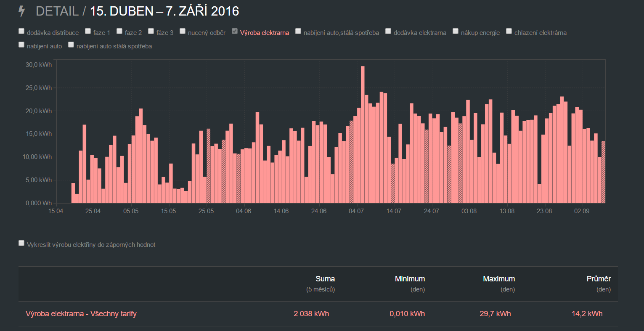Viewport: 644px width, 331px height.
Task: Select the 25.04. date label
Action: click(94, 211)
